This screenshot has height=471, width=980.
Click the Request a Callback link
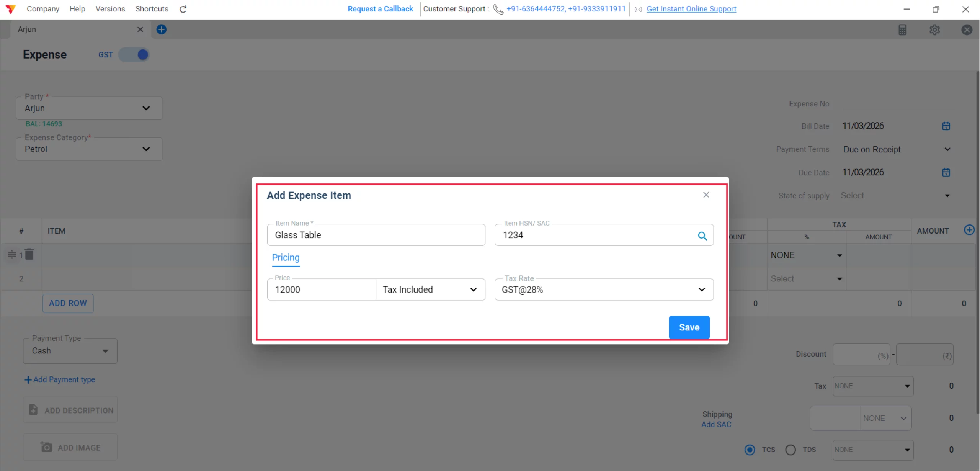(379, 9)
